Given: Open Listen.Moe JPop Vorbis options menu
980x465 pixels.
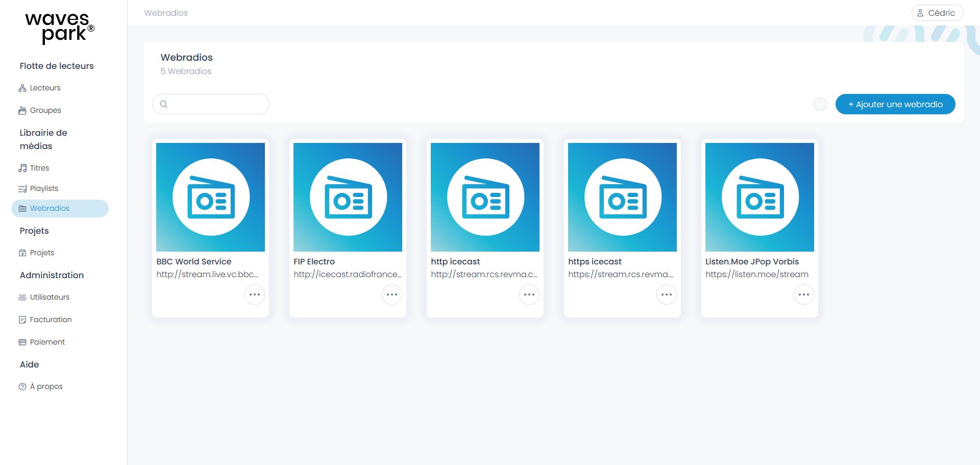Looking at the screenshot, I should click(x=804, y=295).
